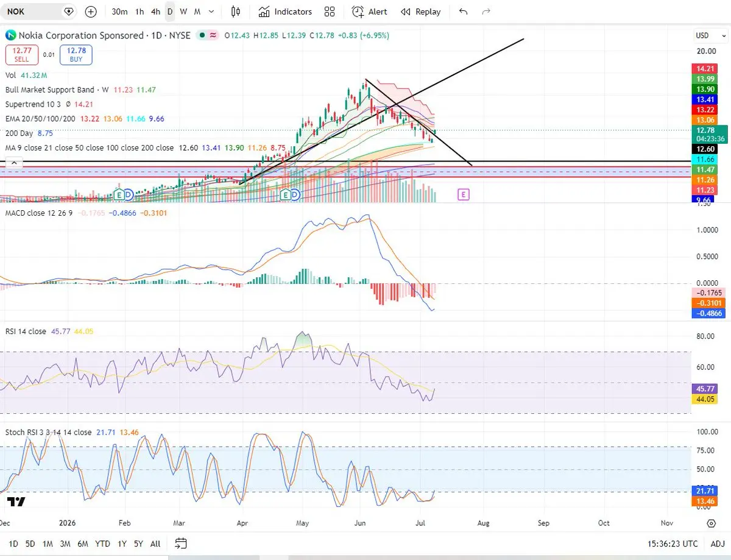This screenshot has width=731, height=560.
Task: Open the candlestick chart type menu
Action: 236,12
